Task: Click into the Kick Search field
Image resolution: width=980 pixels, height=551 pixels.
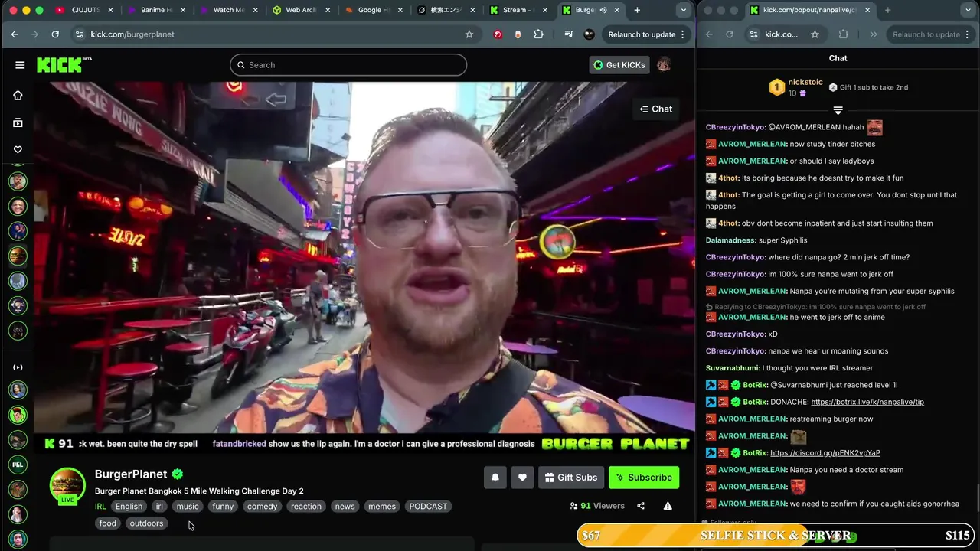Action: (348, 65)
